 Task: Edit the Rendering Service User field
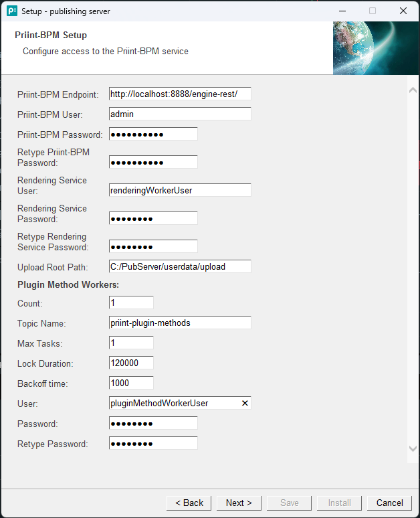[x=180, y=190]
